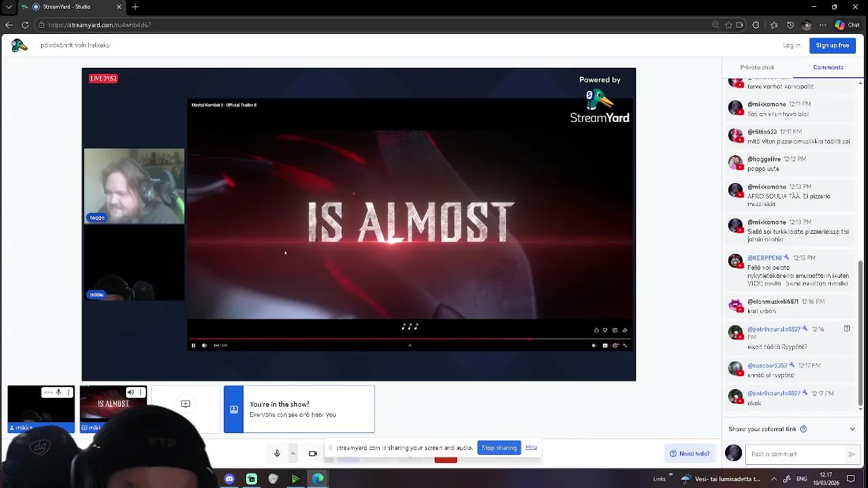Close the StreamYard - Studio tab

click(x=119, y=7)
